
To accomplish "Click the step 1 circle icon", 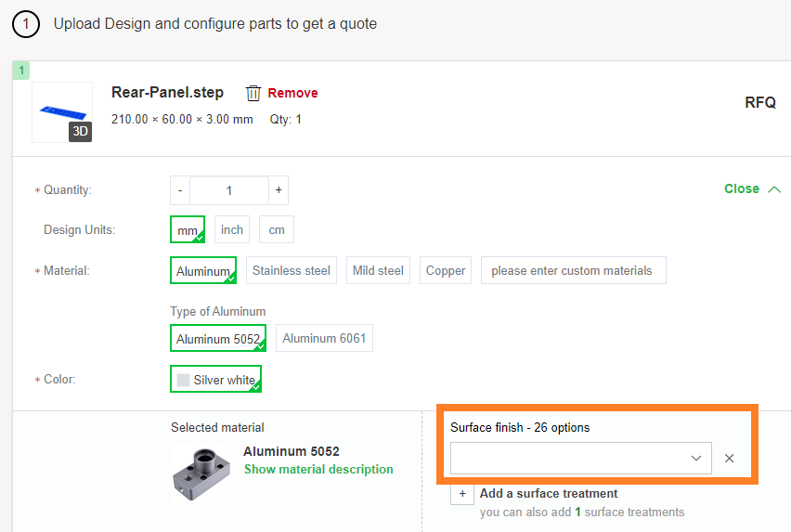I will (x=26, y=24).
